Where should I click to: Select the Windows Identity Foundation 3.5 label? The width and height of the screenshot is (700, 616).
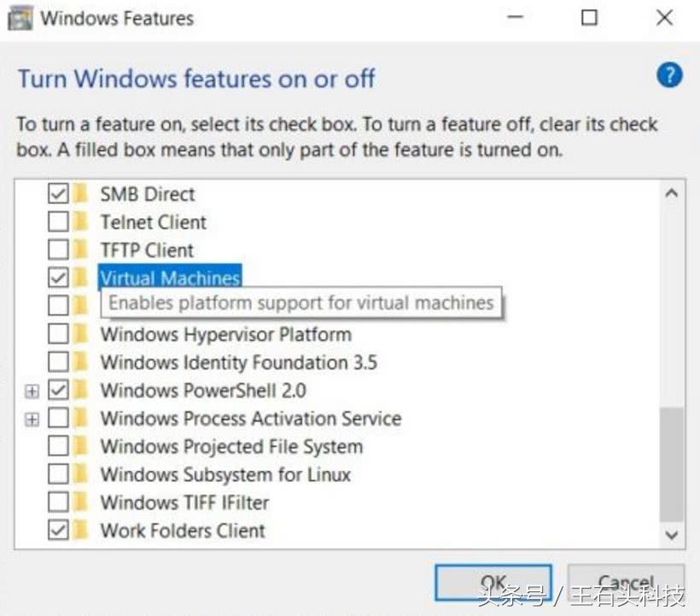point(239,363)
